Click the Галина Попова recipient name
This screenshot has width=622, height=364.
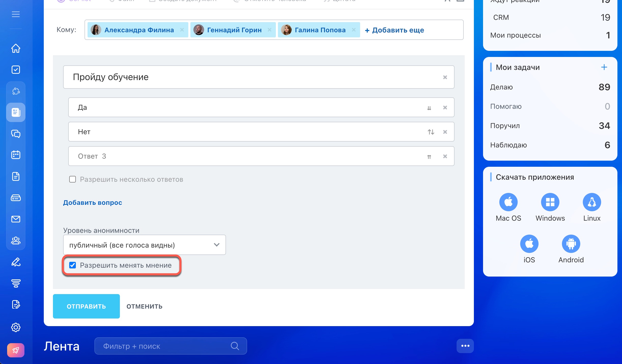320,30
